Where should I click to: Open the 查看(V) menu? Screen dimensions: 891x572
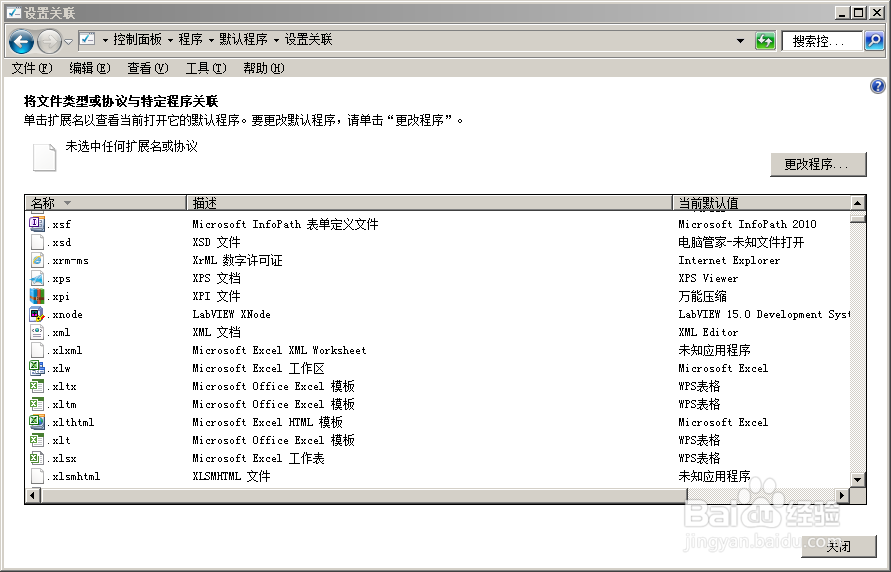[148, 68]
